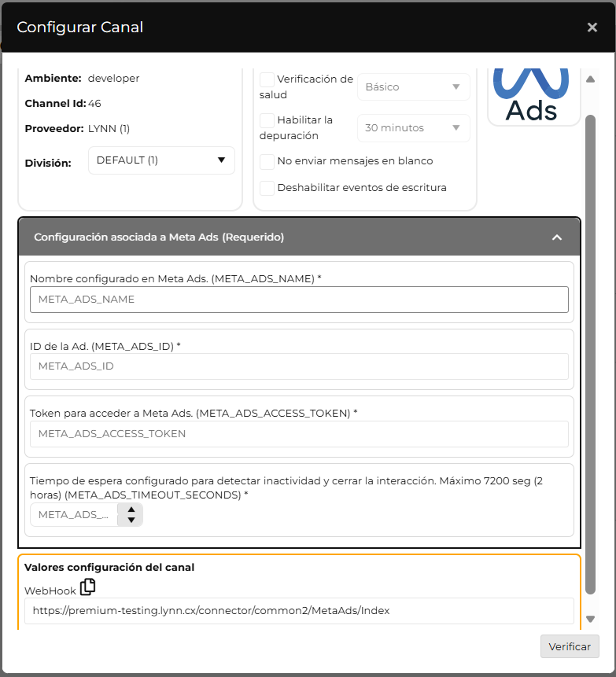Check Deshabilitar eventos de escritura
This screenshot has height=677, width=616.
point(267,188)
